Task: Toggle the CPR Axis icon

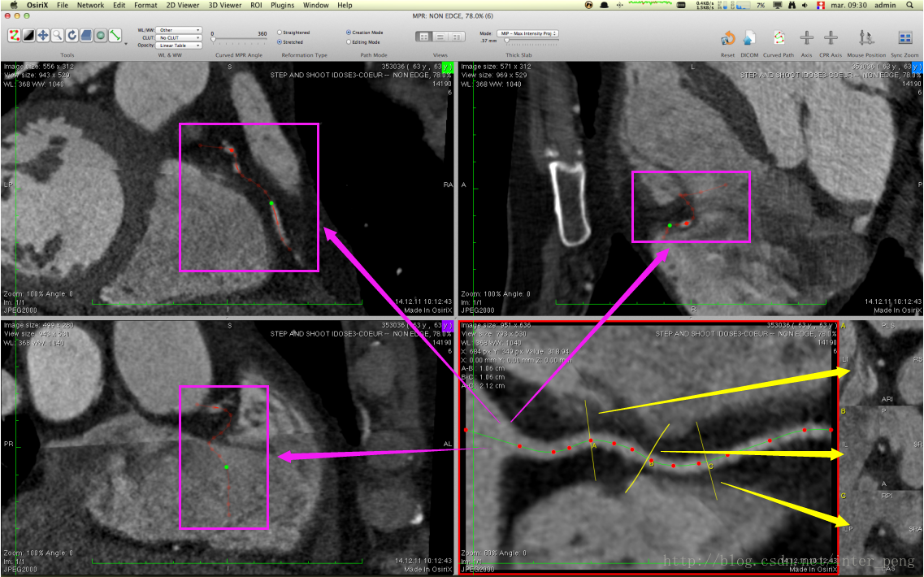Action: pos(831,38)
